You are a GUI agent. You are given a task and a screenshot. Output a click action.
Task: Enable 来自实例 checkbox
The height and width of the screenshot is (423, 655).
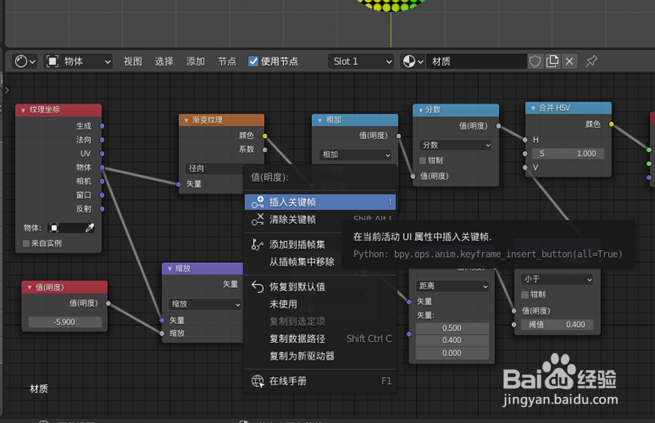[x=26, y=243]
